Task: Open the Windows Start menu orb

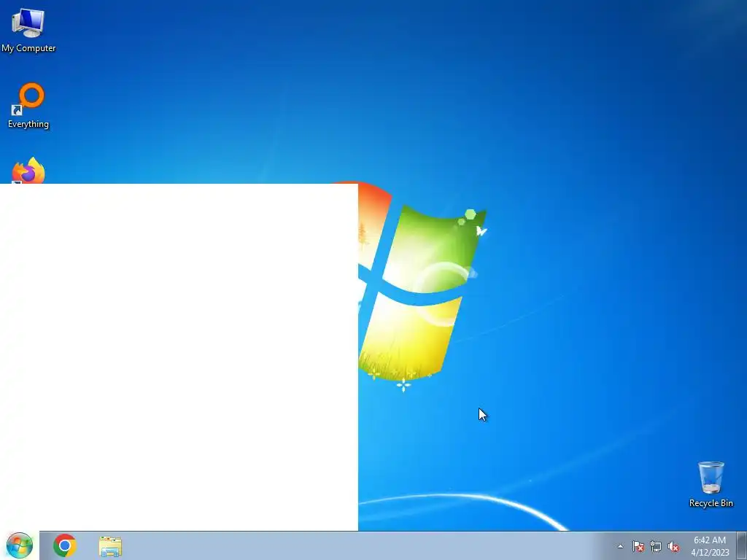Action: [20, 545]
